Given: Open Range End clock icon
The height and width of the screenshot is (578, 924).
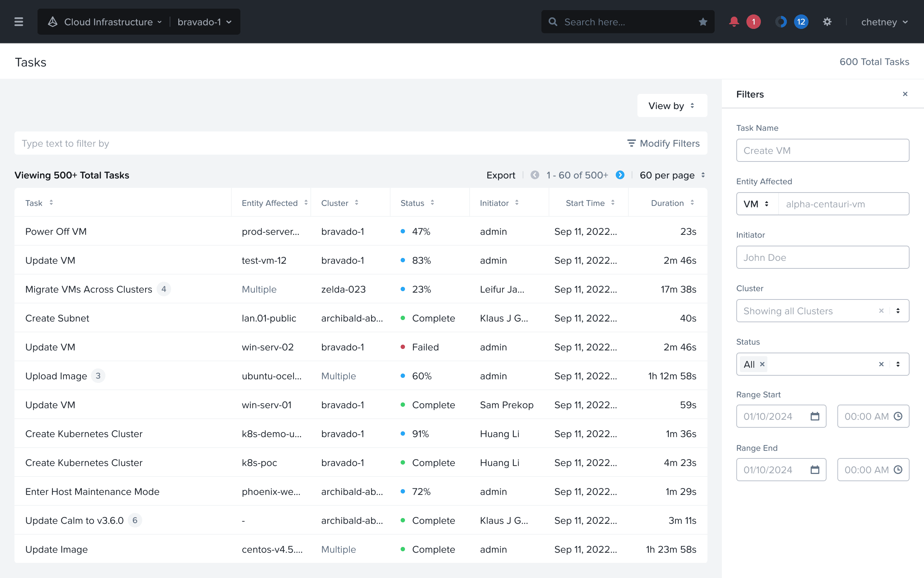Looking at the screenshot, I should [898, 470].
